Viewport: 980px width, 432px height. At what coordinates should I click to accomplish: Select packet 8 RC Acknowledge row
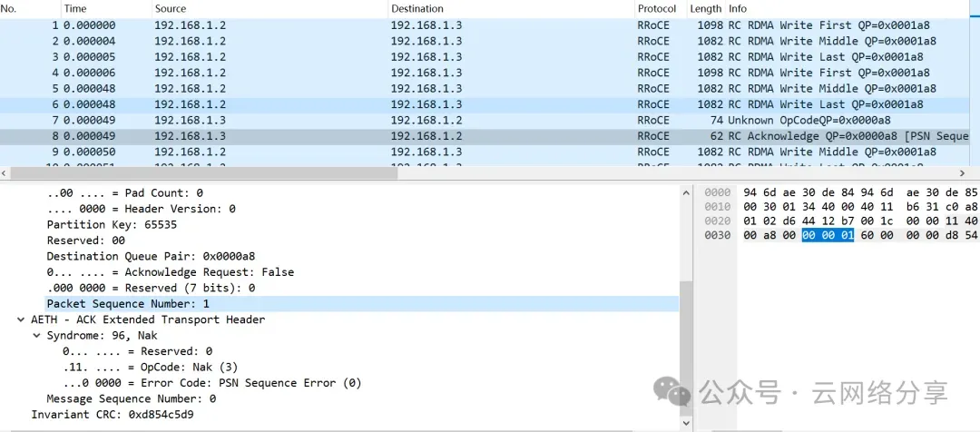click(363, 136)
